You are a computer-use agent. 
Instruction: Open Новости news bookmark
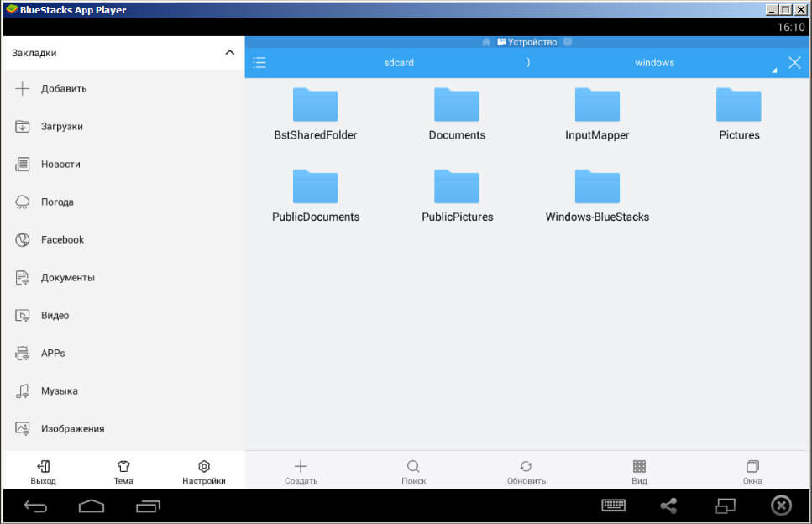coord(123,164)
